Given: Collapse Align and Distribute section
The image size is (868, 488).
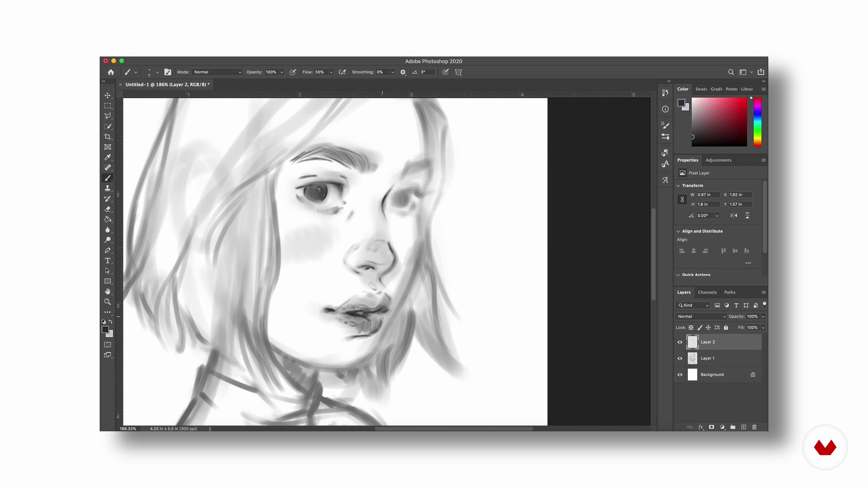Looking at the screenshot, I should point(678,231).
